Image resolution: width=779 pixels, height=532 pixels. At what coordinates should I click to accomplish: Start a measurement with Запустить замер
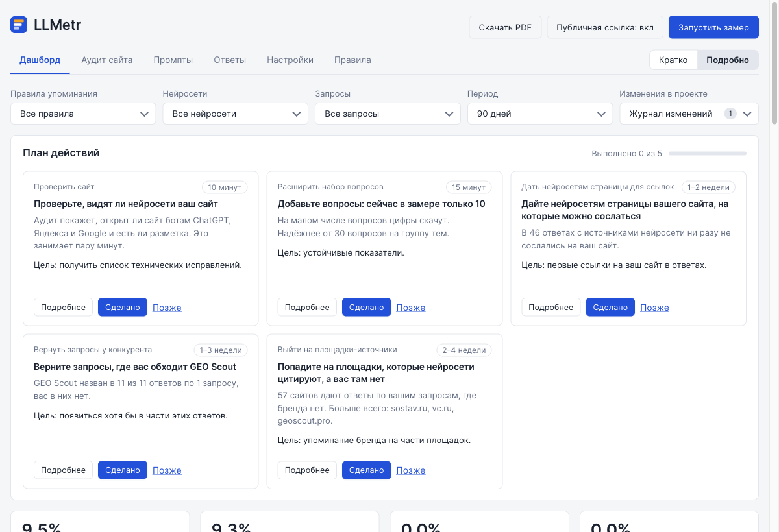point(713,27)
